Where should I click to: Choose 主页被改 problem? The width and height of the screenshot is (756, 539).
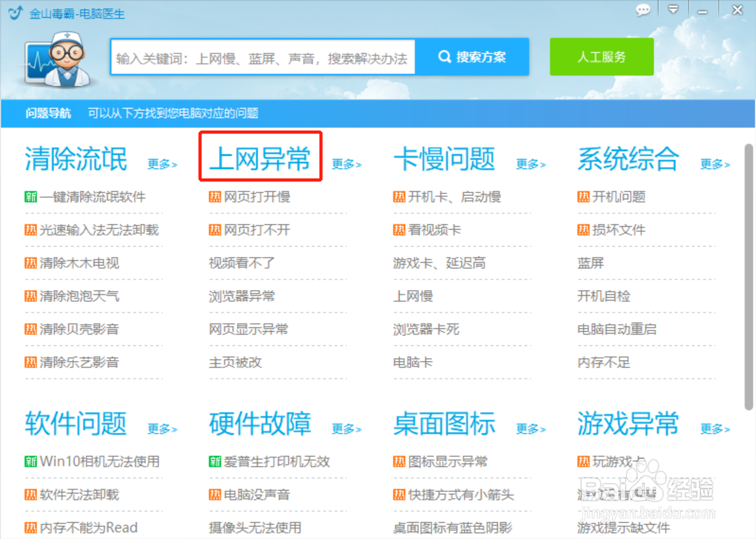[x=235, y=362]
